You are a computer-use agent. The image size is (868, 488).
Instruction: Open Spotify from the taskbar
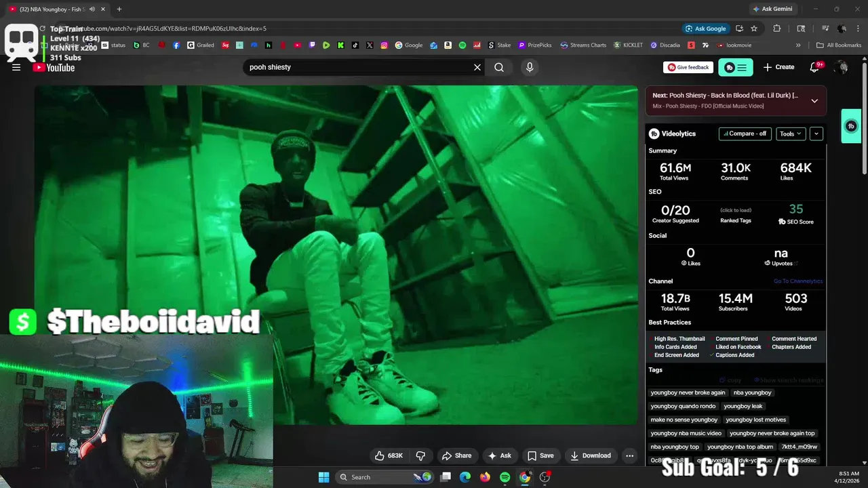click(x=505, y=477)
